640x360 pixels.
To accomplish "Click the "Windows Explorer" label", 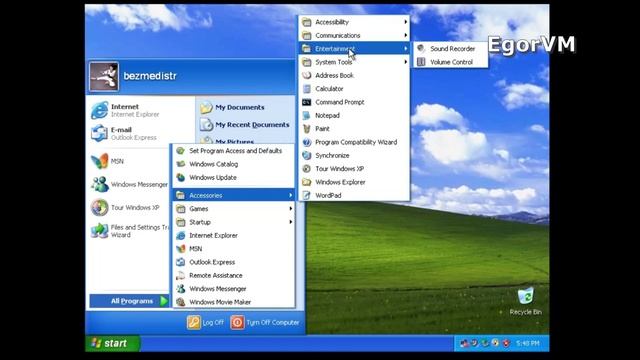I will [x=340, y=182].
